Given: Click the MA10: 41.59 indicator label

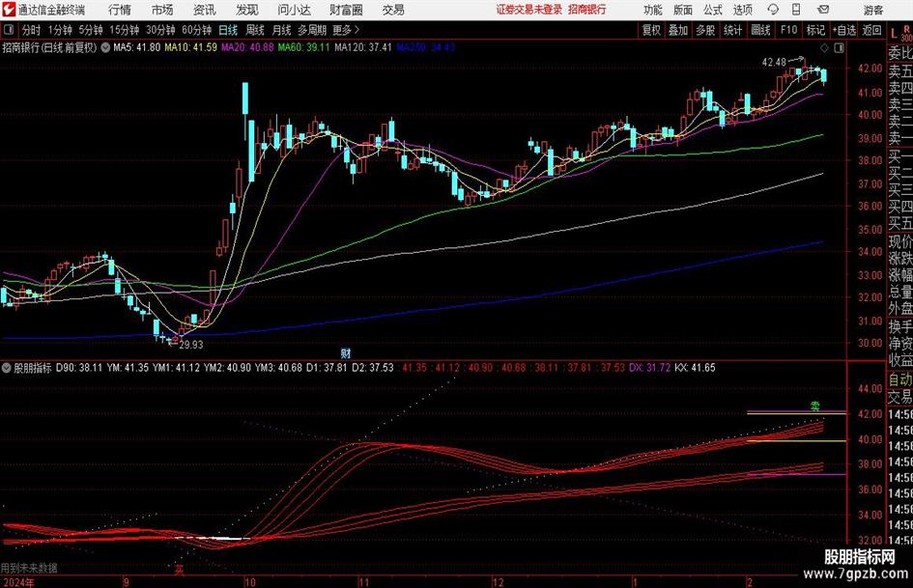Looking at the screenshot, I should pos(191,47).
